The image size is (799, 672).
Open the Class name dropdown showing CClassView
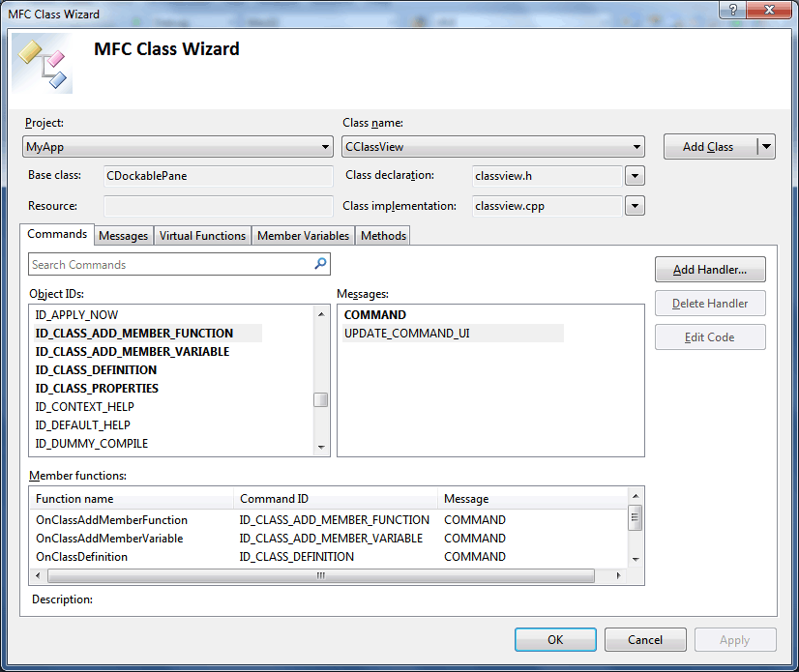[492, 147]
